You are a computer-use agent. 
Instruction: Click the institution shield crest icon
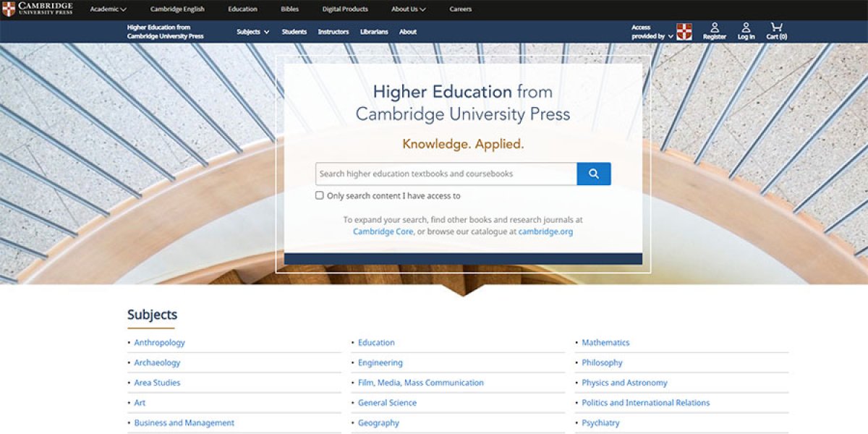684,32
